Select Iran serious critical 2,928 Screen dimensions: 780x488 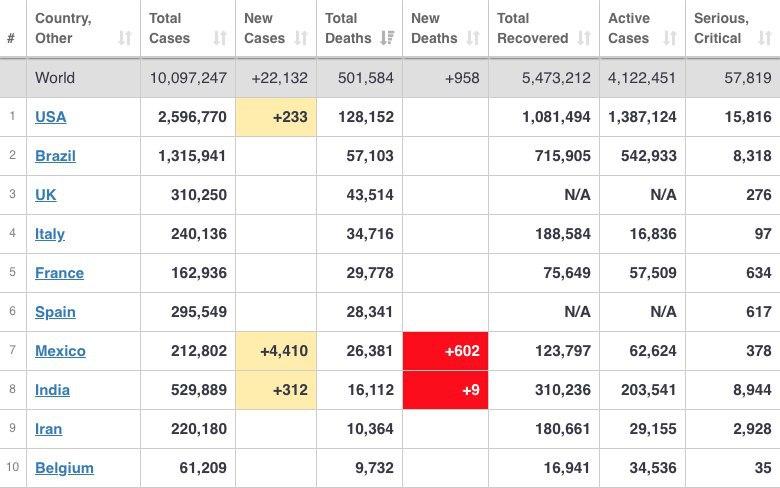point(752,429)
